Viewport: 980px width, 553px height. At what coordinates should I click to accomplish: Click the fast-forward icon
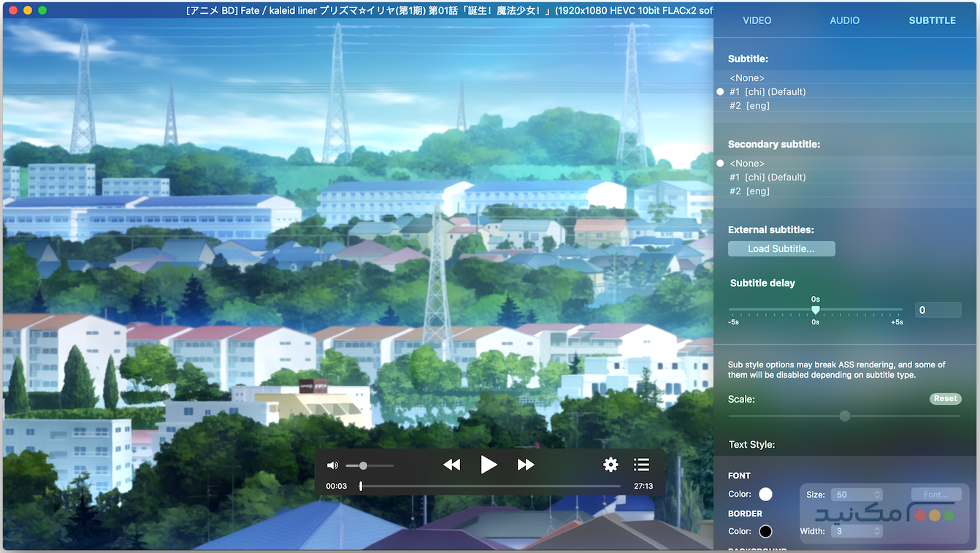(x=526, y=465)
